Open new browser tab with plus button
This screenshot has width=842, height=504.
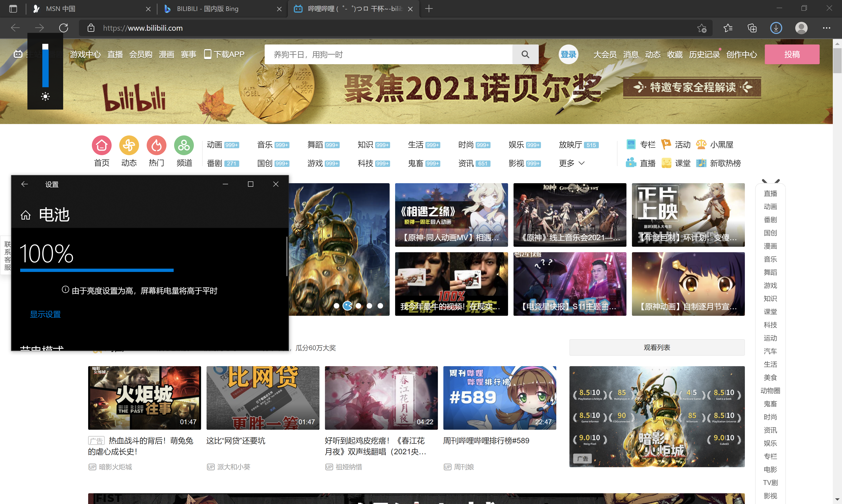pyautogui.click(x=429, y=9)
